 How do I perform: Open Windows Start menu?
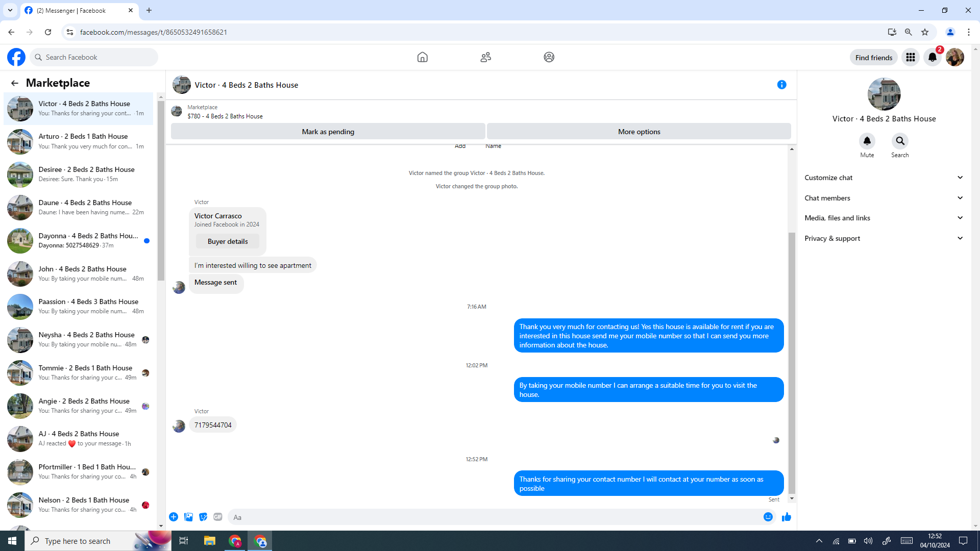12,541
